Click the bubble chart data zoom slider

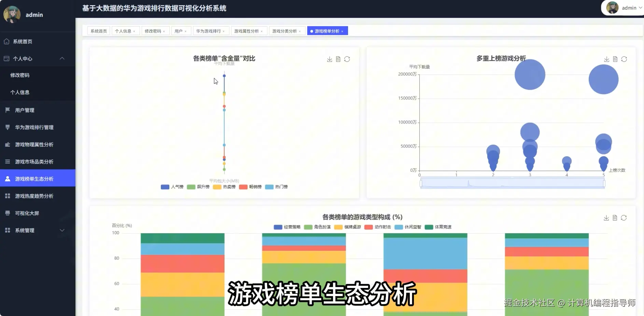(x=512, y=183)
